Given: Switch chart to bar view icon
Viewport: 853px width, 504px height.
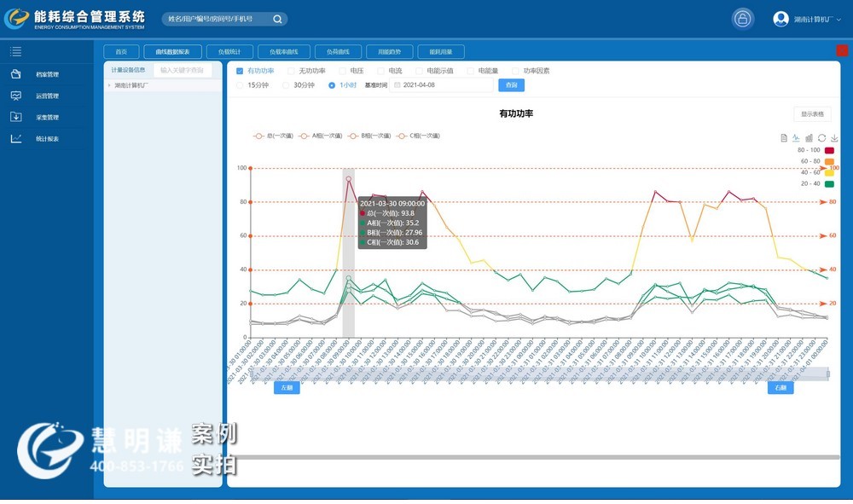Looking at the screenshot, I should [809, 138].
